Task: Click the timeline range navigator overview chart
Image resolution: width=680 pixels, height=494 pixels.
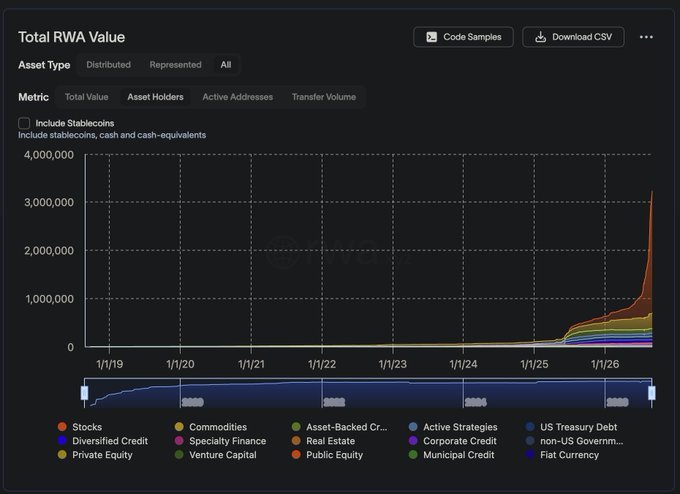Action: [x=368, y=393]
